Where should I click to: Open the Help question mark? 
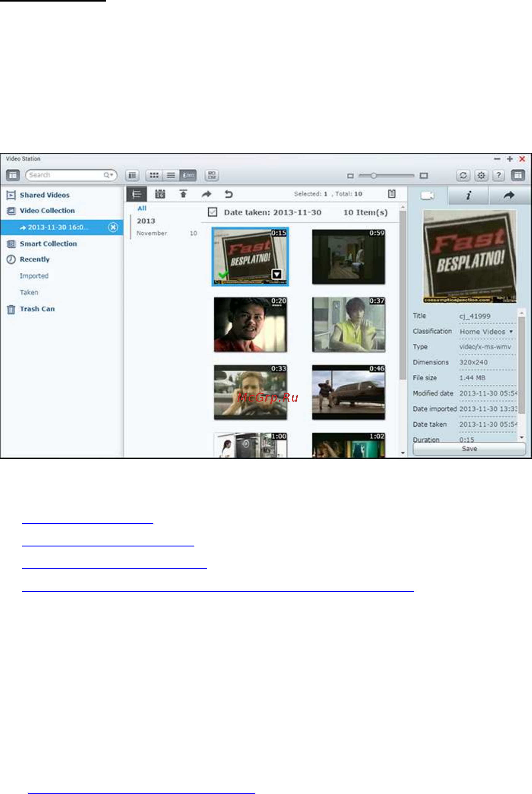pyautogui.click(x=498, y=175)
